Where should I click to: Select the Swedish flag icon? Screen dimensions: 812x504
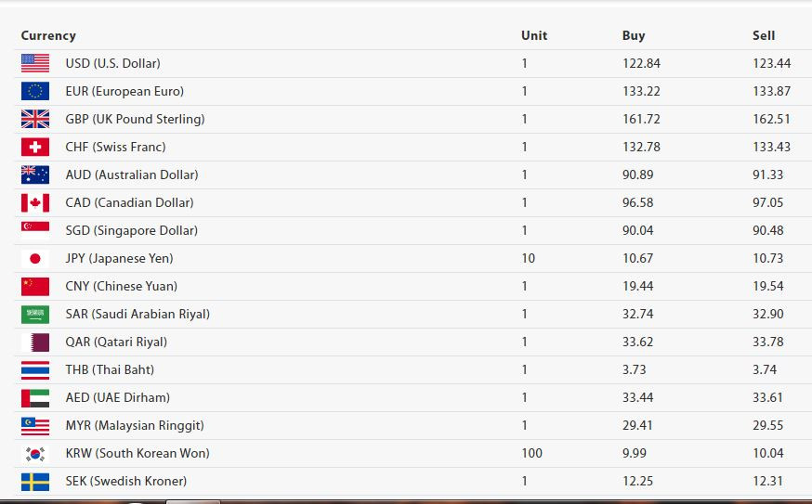click(x=35, y=482)
